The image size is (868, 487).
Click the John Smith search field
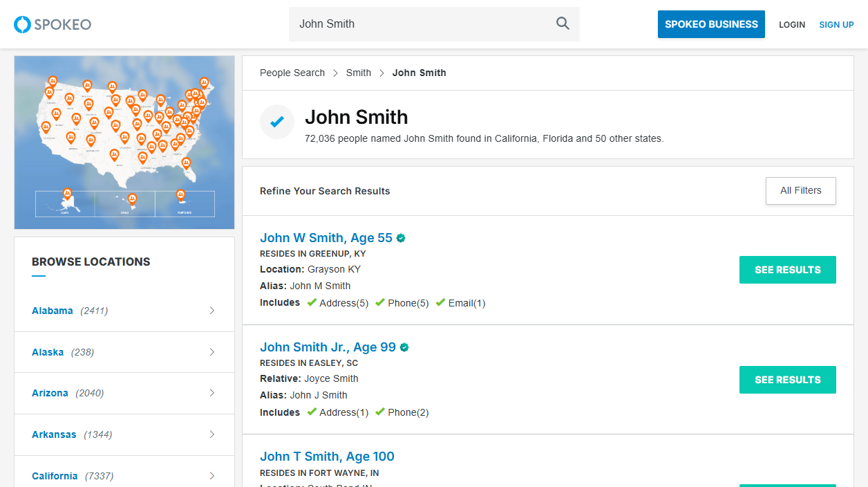tap(434, 24)
